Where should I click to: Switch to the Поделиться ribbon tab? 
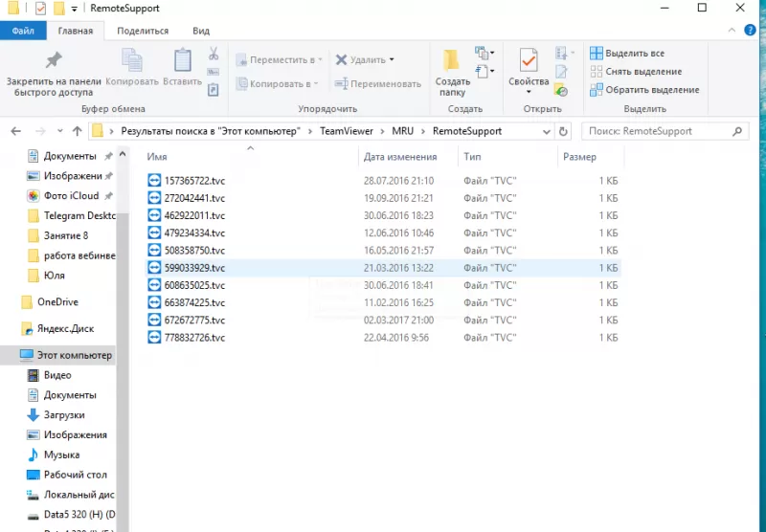click(143, 31)
